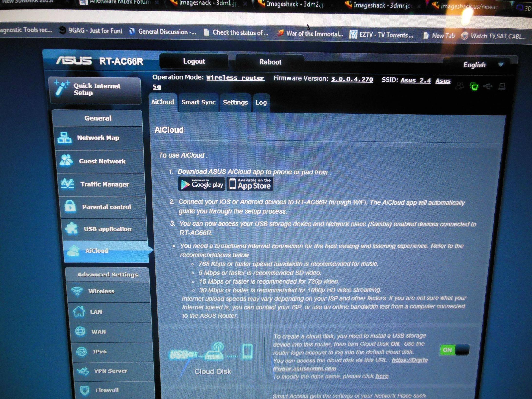Click the 9GAG bookmark icon
Image resolution: width=532 pixels, height=399 pixels.
tap(63, 30)
